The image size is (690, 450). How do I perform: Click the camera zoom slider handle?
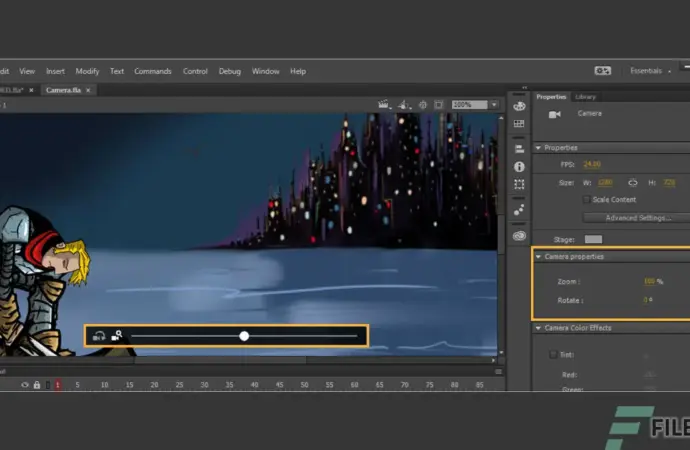point(244,337)
